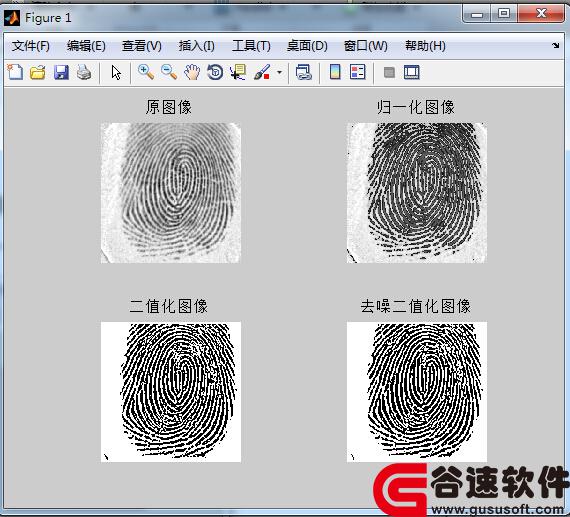Open the 文件(F) menu
The height and width of the screenshot is (517, 570).
tap(31, 46)
